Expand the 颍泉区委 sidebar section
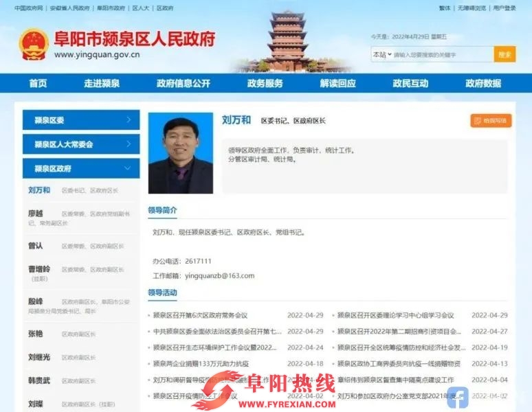The width and height of the screenshot is (532, 412). (81, 120)
